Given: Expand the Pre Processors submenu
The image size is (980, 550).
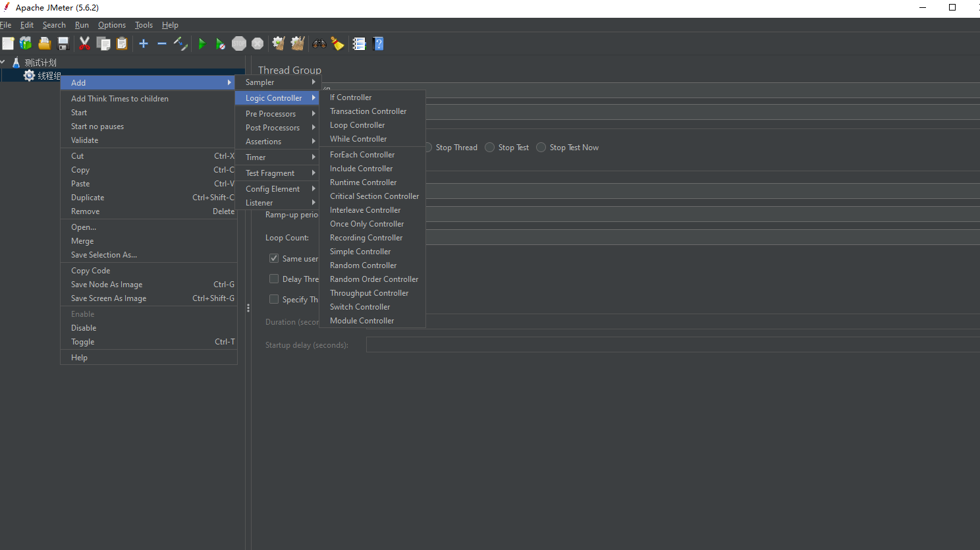Looking at the screenshot, I should click(x=278, y=114).
